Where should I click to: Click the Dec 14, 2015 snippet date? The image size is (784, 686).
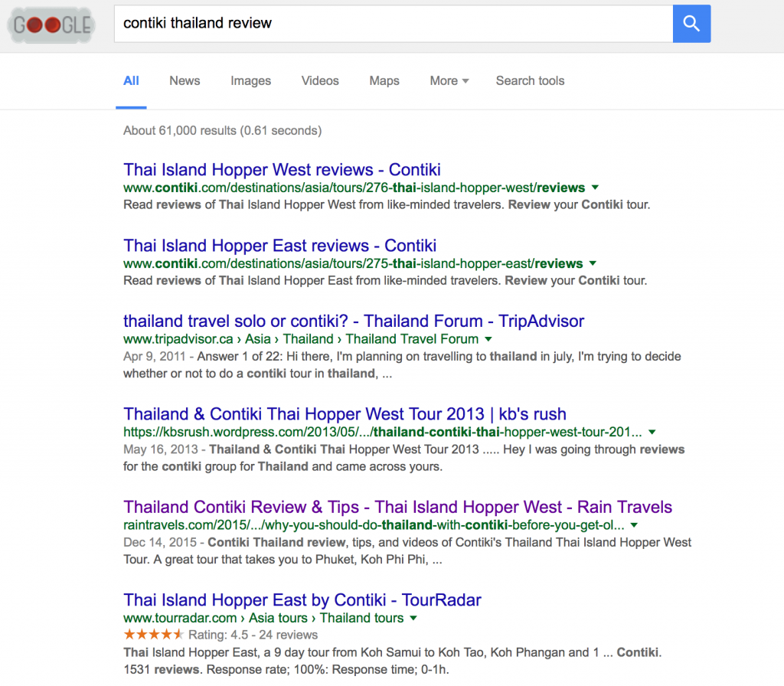[161, 543]
